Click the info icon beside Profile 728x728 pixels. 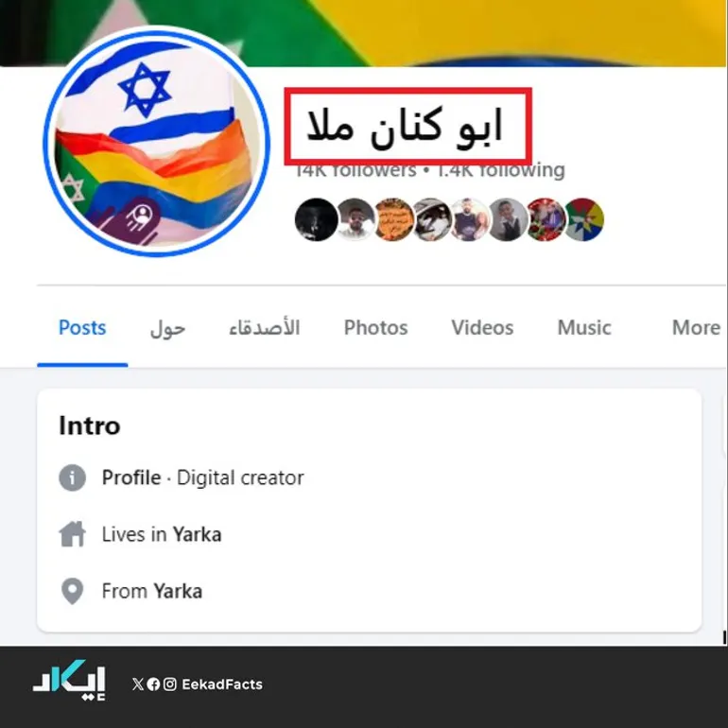pos(73,477)
